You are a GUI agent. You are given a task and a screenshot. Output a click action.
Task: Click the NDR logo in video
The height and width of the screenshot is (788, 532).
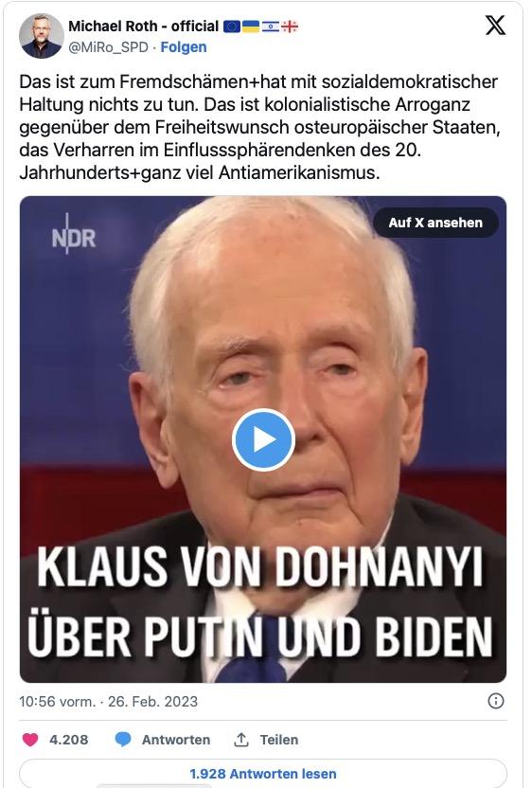coord(74,234)
